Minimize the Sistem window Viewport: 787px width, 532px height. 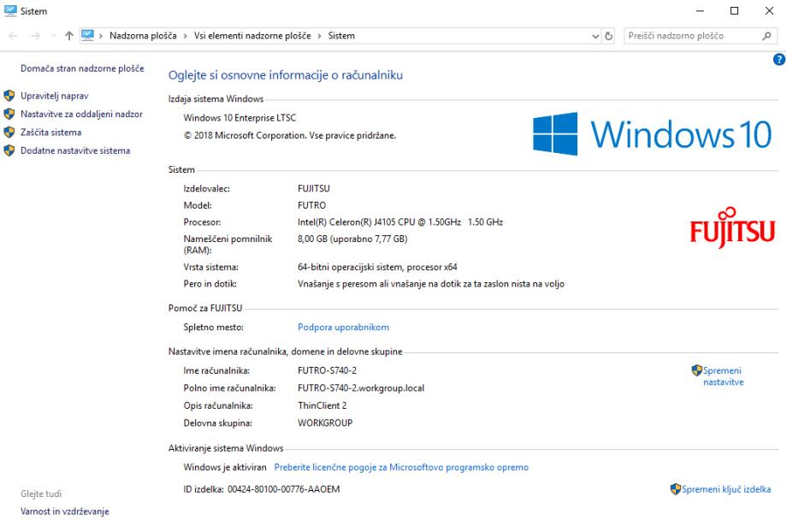(x=700, y=10)
